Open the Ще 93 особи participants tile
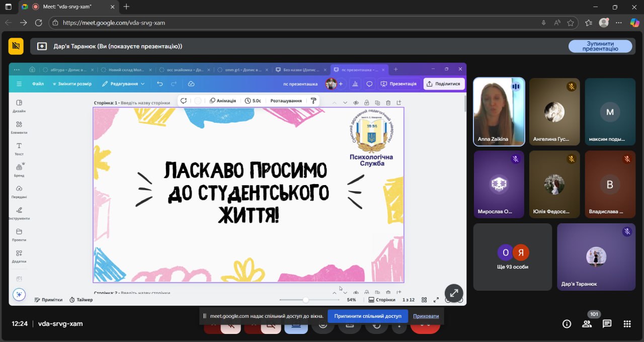The width and height of the screenshot is (644, 342). [512, 257]
